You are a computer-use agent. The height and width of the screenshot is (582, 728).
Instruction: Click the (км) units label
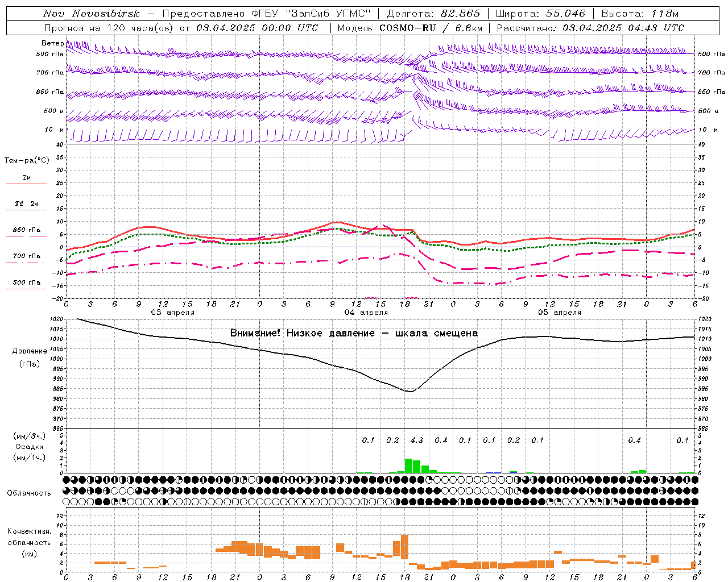point(29,554)
